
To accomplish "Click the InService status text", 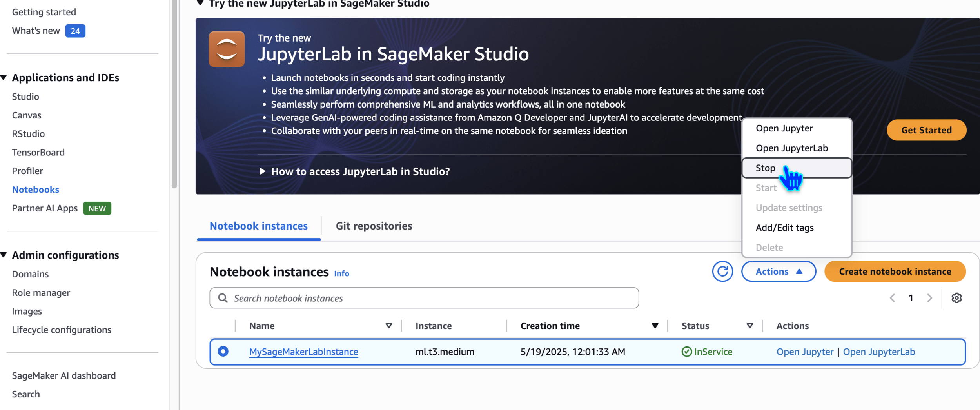I will [713, 352].
